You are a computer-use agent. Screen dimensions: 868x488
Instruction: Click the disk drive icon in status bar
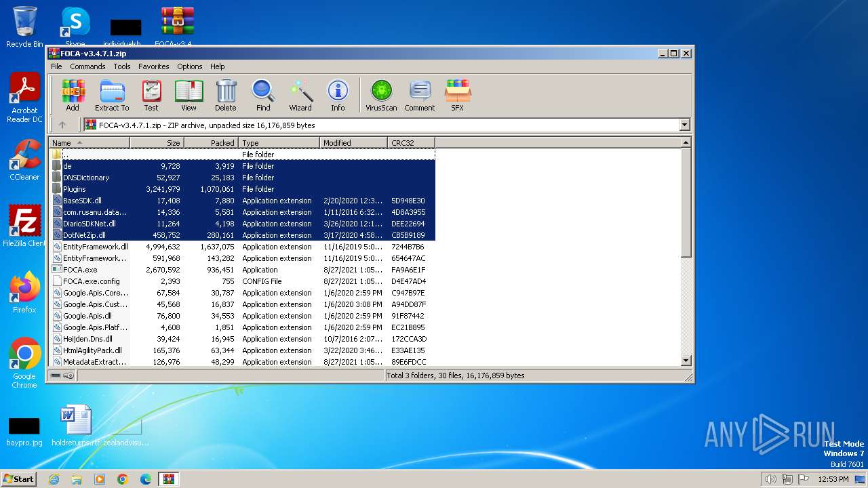pyautogui.click(x=56, y=375)
